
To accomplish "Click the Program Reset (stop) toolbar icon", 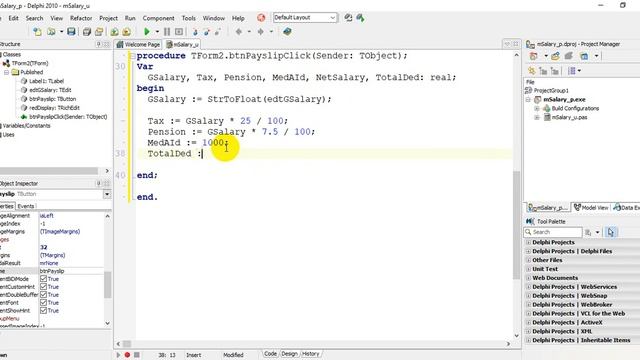I will (179, 31).
